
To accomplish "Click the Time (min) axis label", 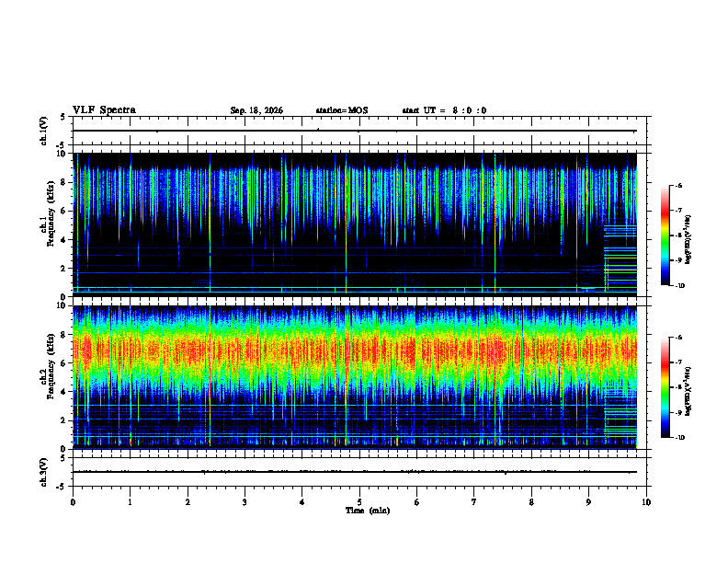I will [368, 511].
